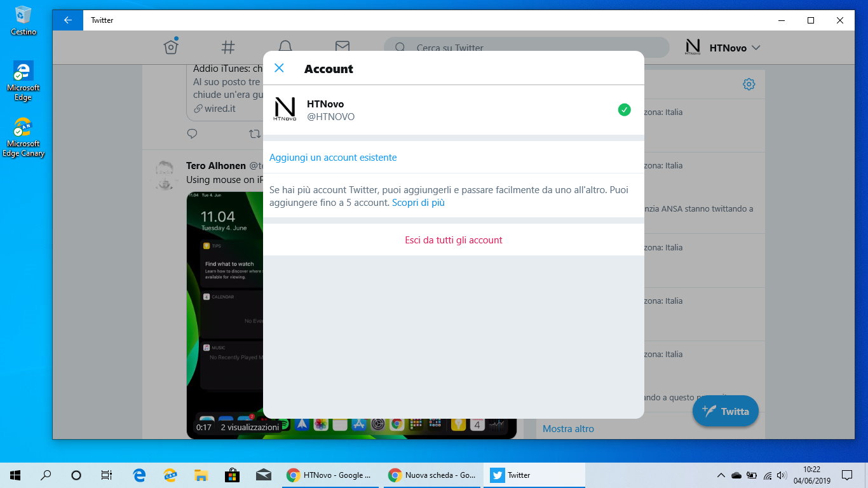Open the 'Scopri di più' link
868x488 pixels.
[x=418, y=203]
